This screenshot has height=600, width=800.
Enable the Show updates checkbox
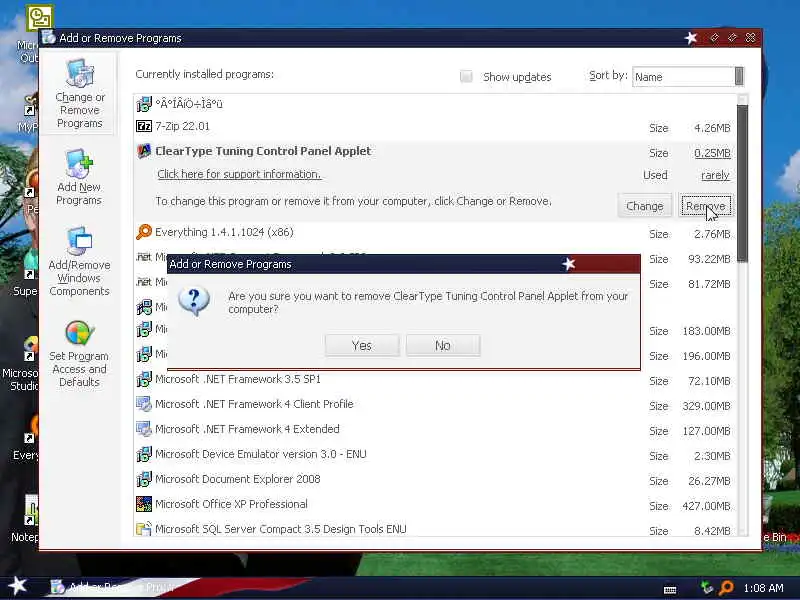pos(466,77)
